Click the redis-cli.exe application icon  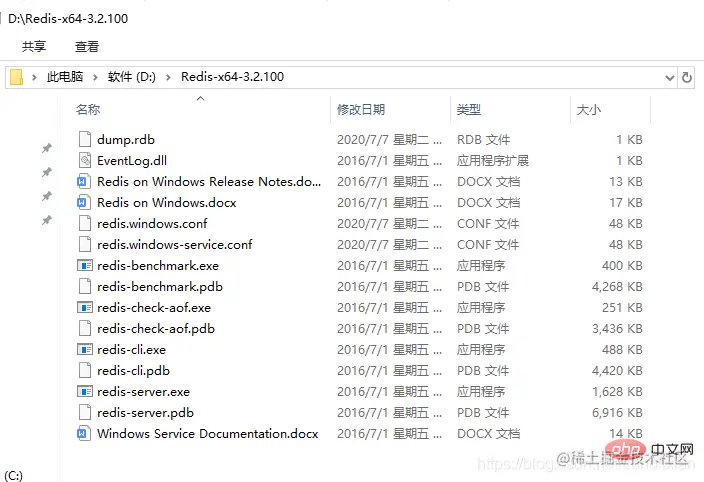click(85, 349)
